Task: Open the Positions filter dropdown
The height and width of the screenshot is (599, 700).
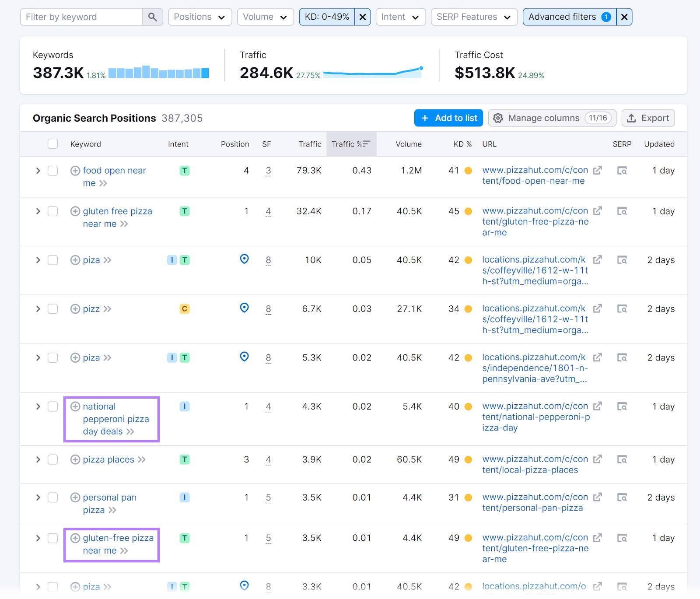Action: pos(199,17)
